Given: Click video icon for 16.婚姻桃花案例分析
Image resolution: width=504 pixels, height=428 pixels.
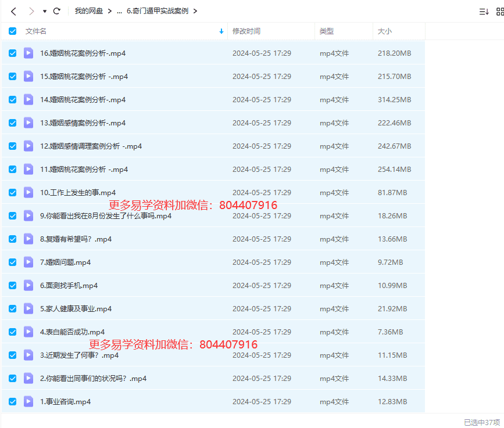Looking at the screenshot, I should point(28,53).
